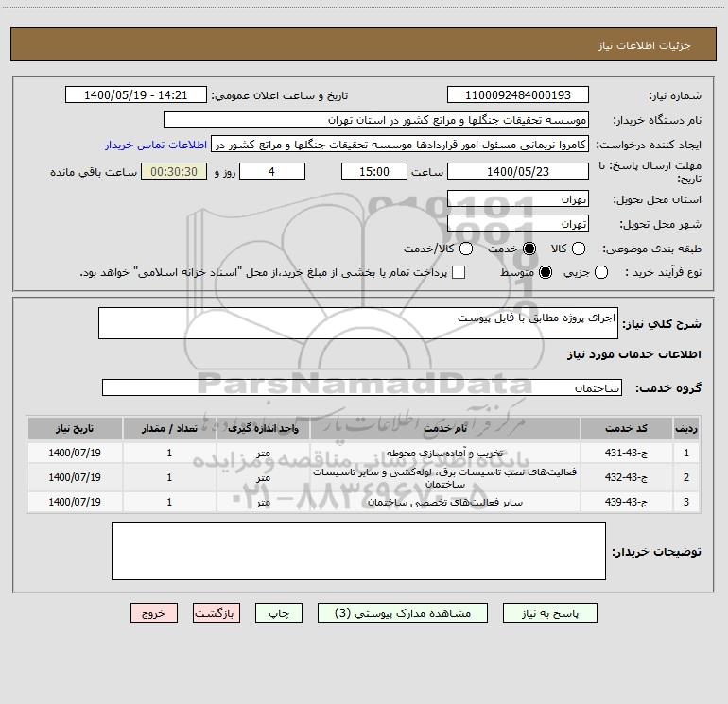Click the پاسخ به نیاز button
The width and height of the screenshot is (728, 704).
pyautogui.click(x=549, y=613)
